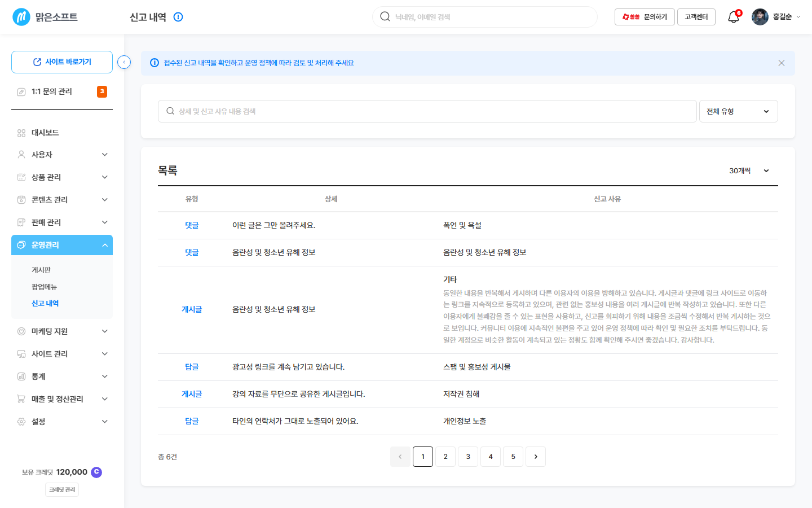Go to page 3
This screenshot has width=812, height=508.
click(468, 457)
